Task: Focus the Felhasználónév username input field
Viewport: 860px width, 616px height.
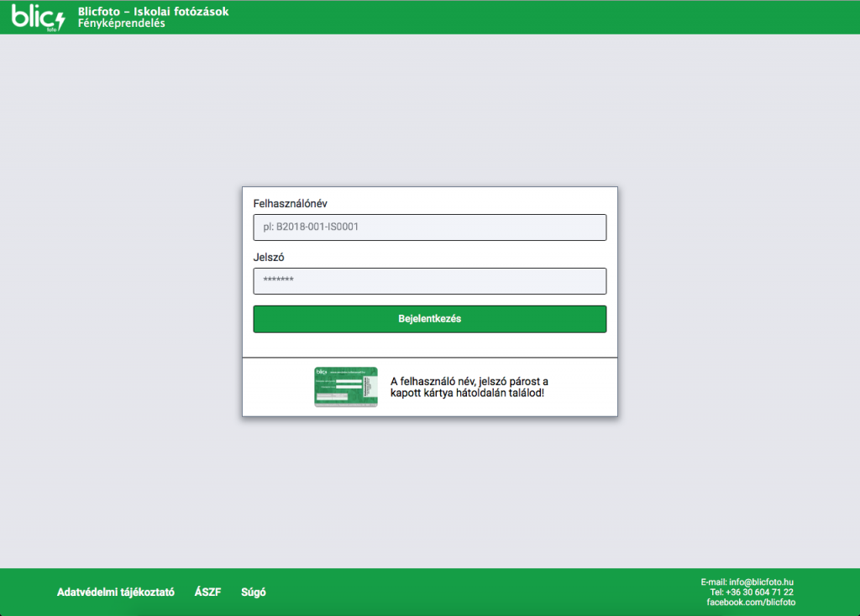Action: [429, 227]
